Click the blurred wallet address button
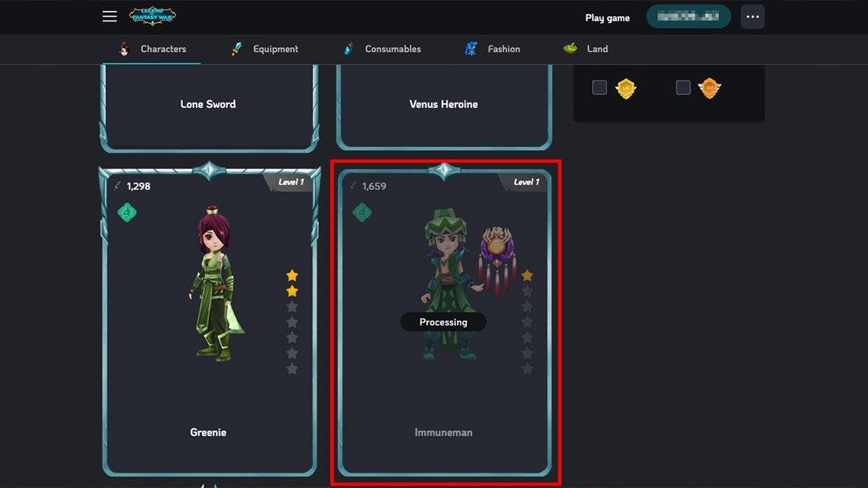 (688, 17)
